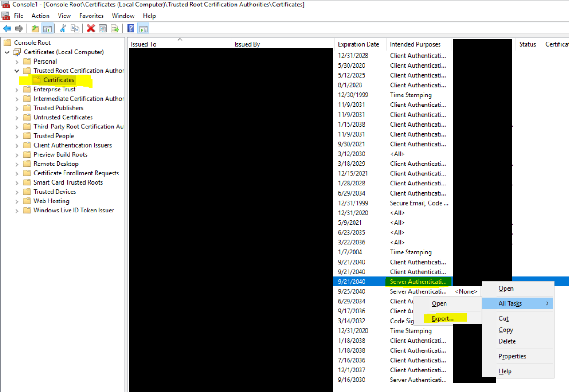Viewport: 569px width, 392px height.
Task: Open the Favorites menu
Action: (x=91, y=16)
